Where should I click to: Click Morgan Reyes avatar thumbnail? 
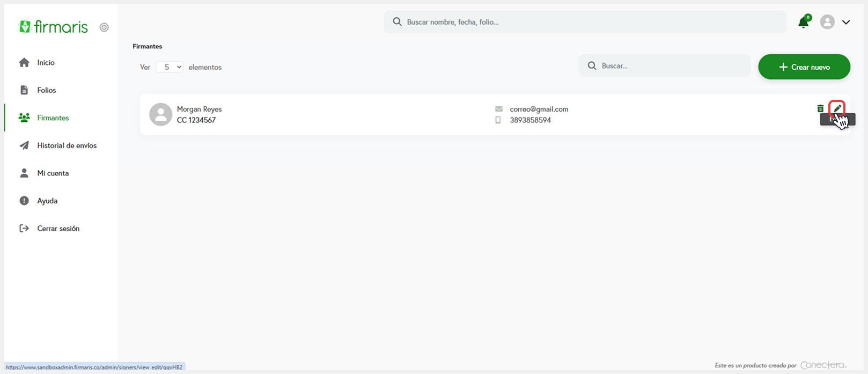(160, 114)
